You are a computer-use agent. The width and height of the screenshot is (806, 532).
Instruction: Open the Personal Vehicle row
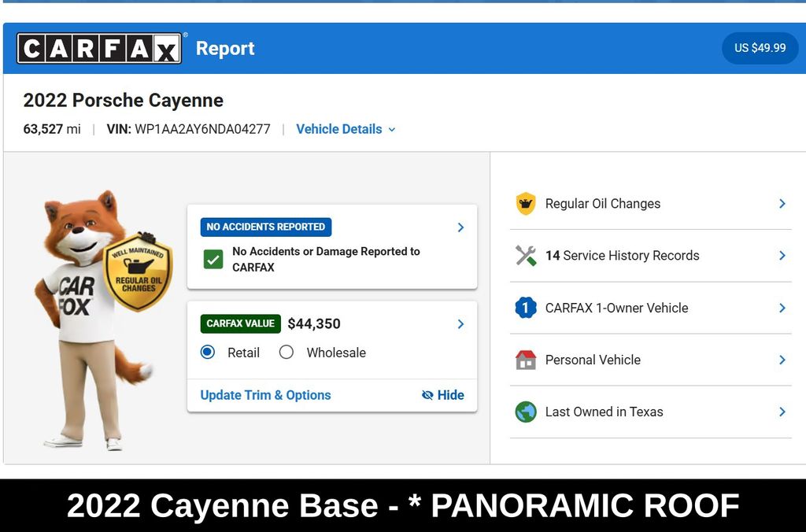coord(650,360)
